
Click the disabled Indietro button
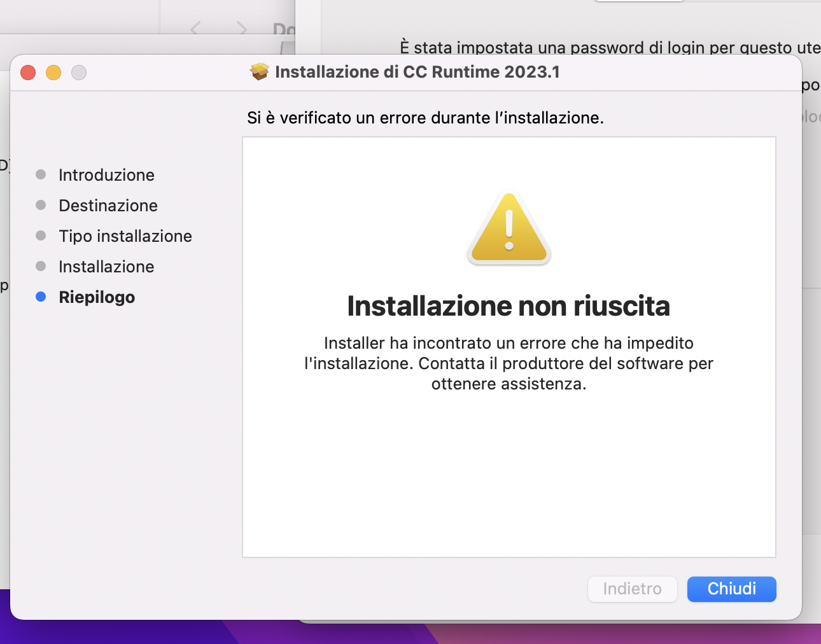click(632, 589)
